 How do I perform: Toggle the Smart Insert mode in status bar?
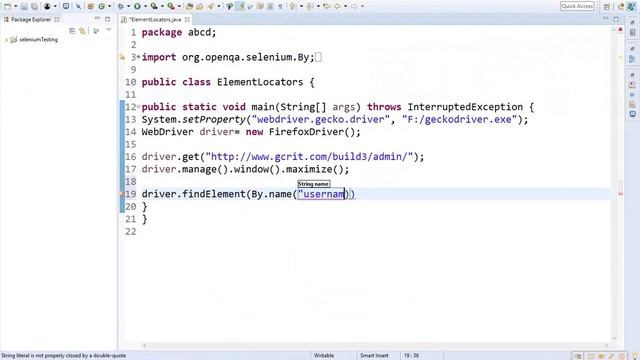pos(374,356)
